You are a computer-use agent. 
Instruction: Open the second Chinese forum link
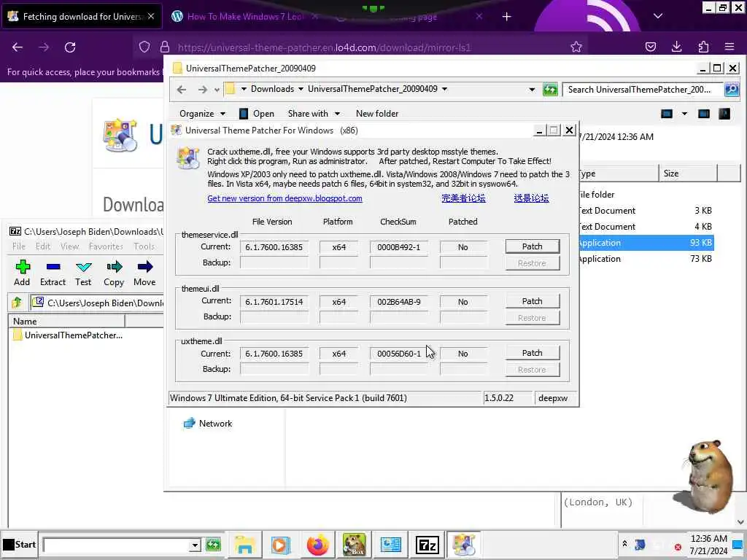click(531, 198)
